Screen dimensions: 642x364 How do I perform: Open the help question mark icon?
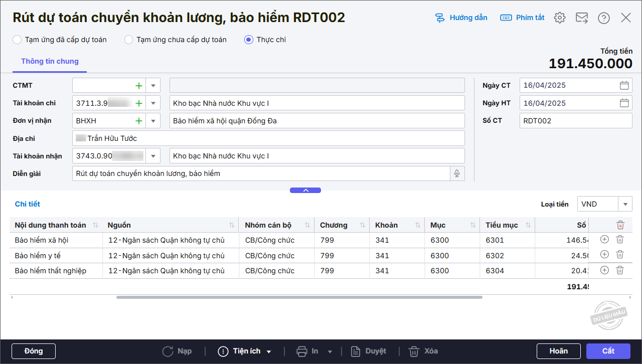point(603,18)
